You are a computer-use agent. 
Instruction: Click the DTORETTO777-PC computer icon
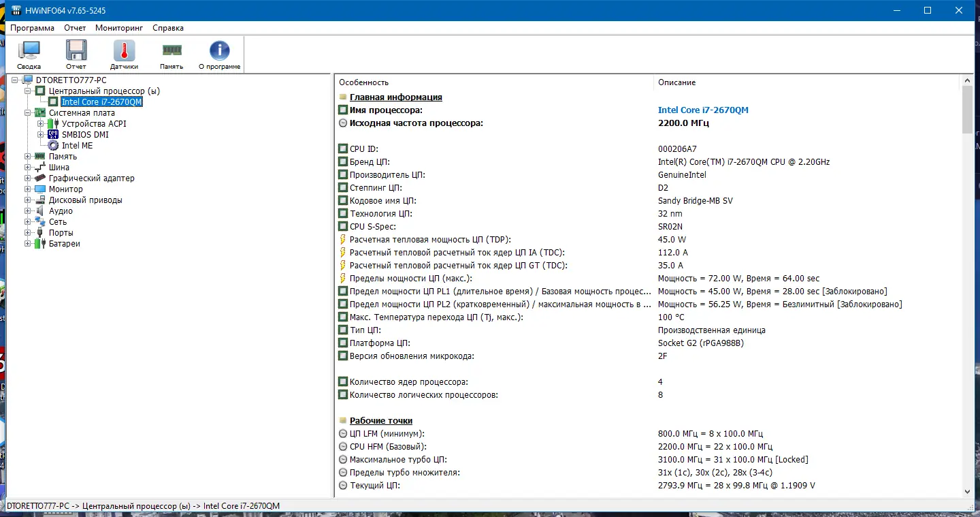tap(28, 80)
